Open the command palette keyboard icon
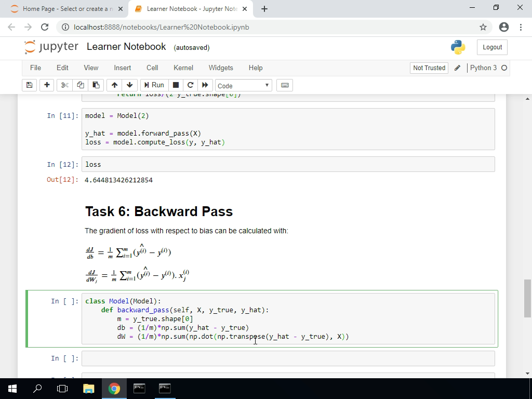 coord(285,85)
